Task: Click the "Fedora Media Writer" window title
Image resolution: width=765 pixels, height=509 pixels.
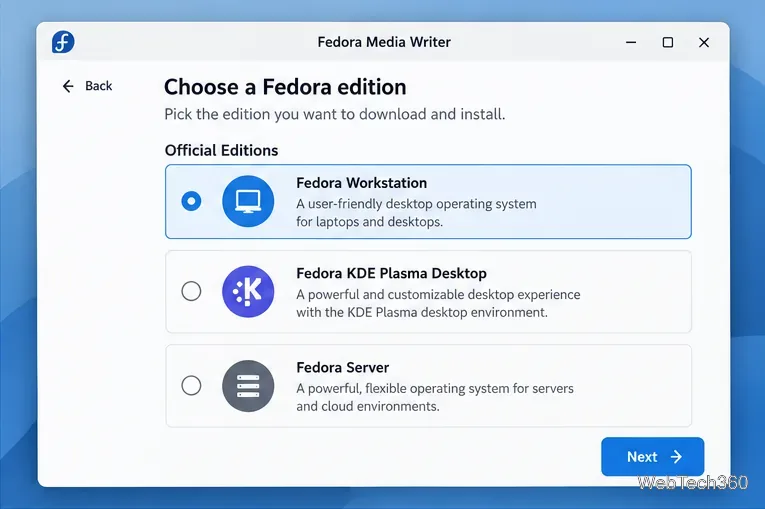Action: coord(384,42)
